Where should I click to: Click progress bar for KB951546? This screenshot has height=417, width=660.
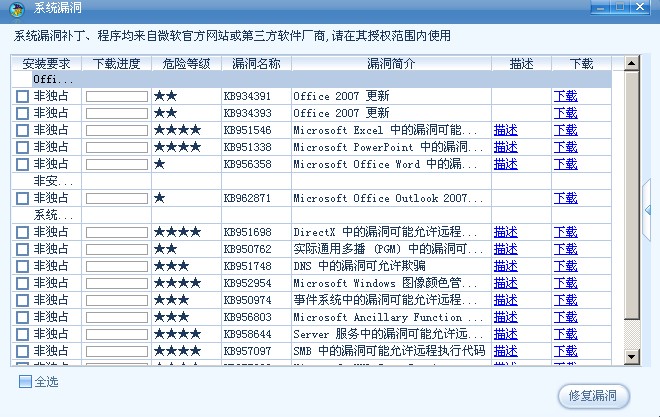click(x=117, y=130)
